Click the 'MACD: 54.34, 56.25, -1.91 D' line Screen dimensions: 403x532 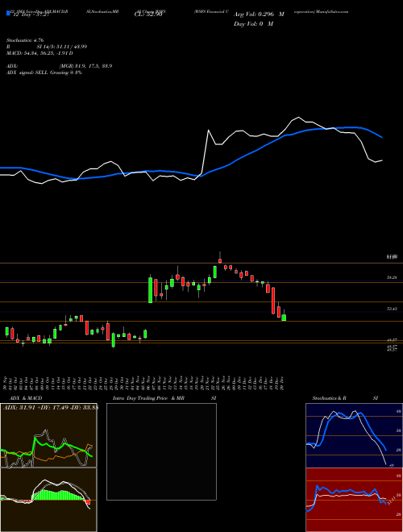pyautogui.click(x=39, y=53)
